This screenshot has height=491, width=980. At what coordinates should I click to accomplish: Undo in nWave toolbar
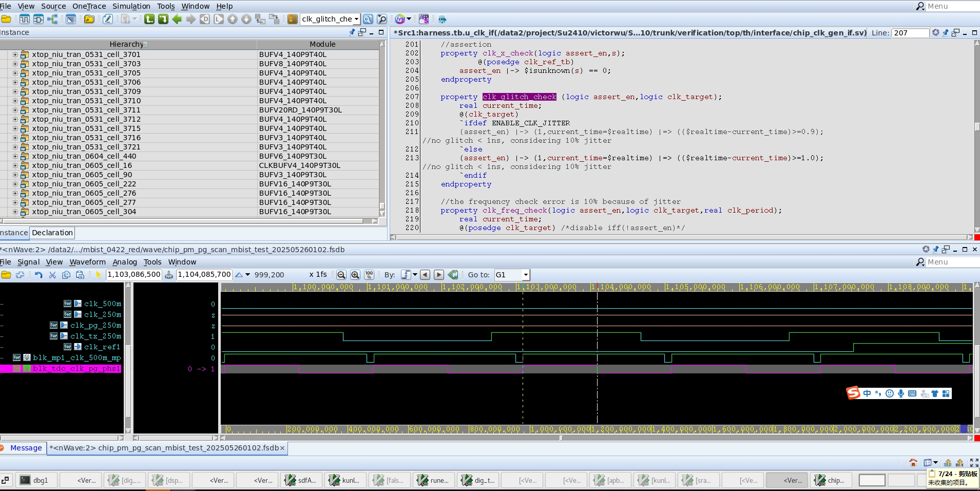[39, 275]
